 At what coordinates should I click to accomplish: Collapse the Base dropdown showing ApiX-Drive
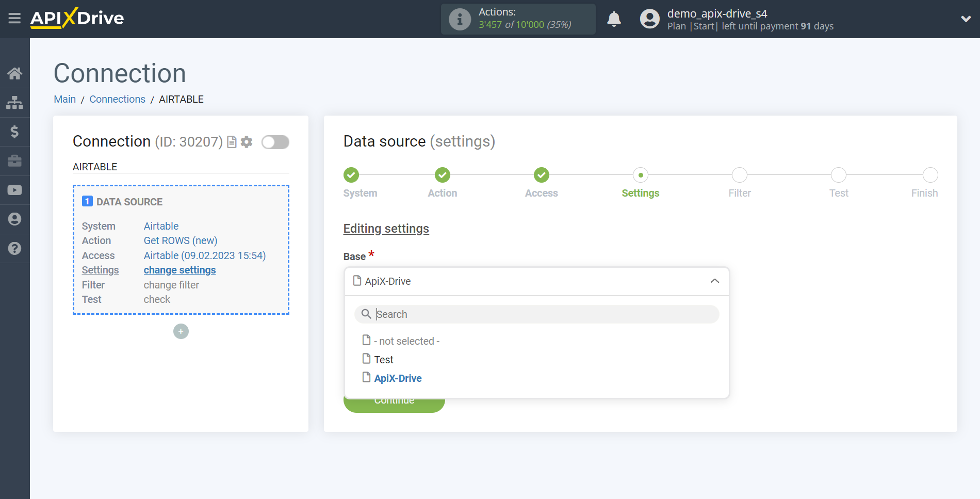tap(536, 281)
